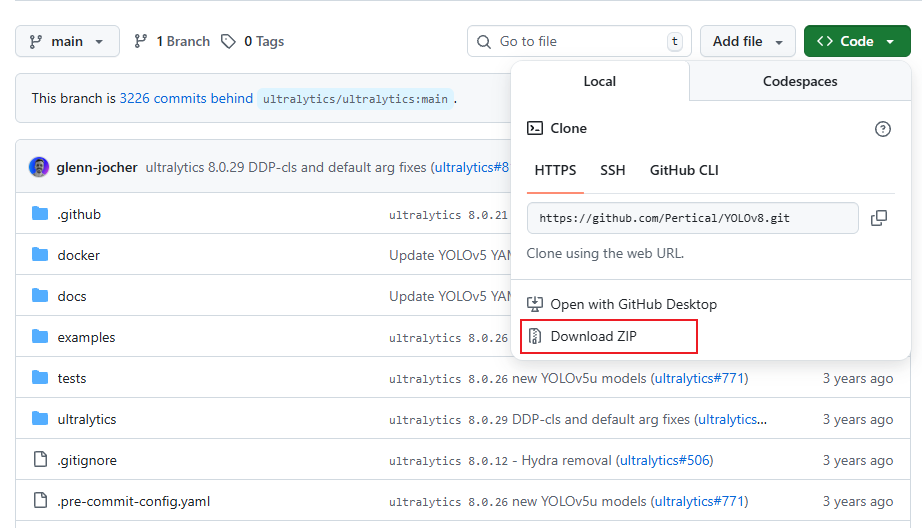Screen dimensions: 922x528
Task: Open ultralytics#771 link in .pre-commit-config.yaml row
Action: pos(700,502)
